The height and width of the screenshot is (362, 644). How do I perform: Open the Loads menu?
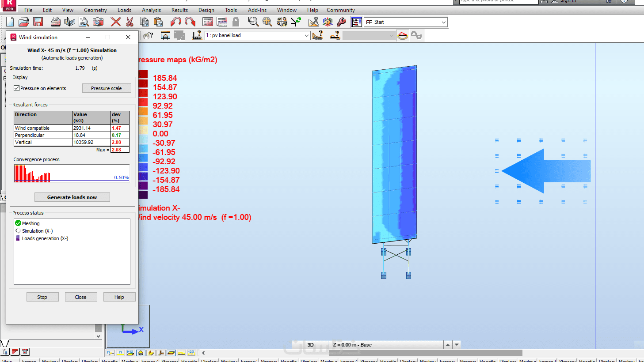(x=124, y=10)
